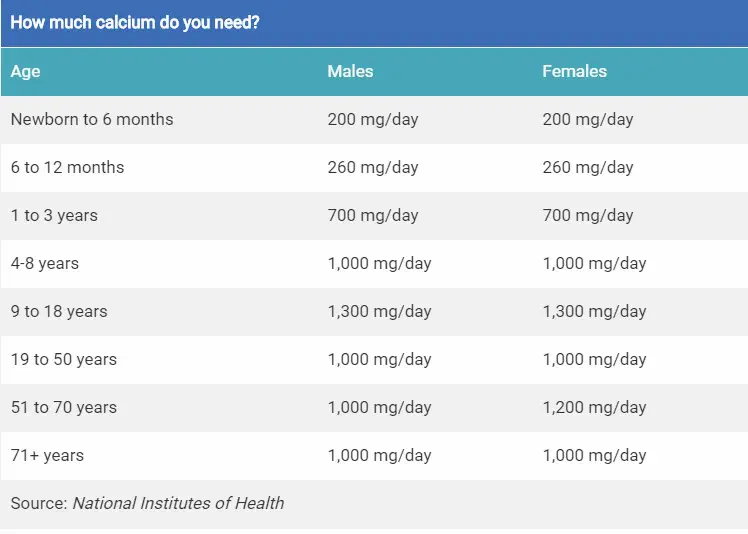Viewport: 748px width, 534px height.
Task: Click the "51 to 70 years" row label
Action: [64, 408]
